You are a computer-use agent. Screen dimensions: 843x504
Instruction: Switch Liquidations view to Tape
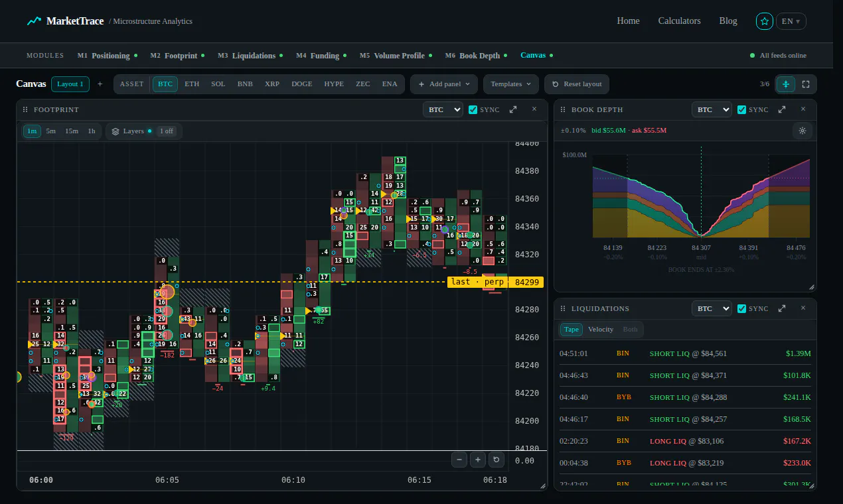572,330
